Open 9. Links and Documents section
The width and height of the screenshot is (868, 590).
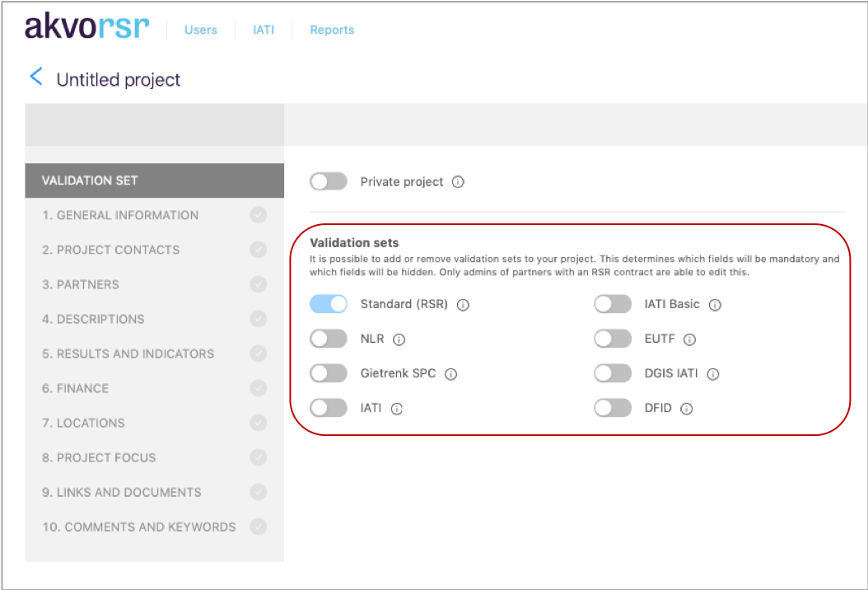tap(155, 492)
